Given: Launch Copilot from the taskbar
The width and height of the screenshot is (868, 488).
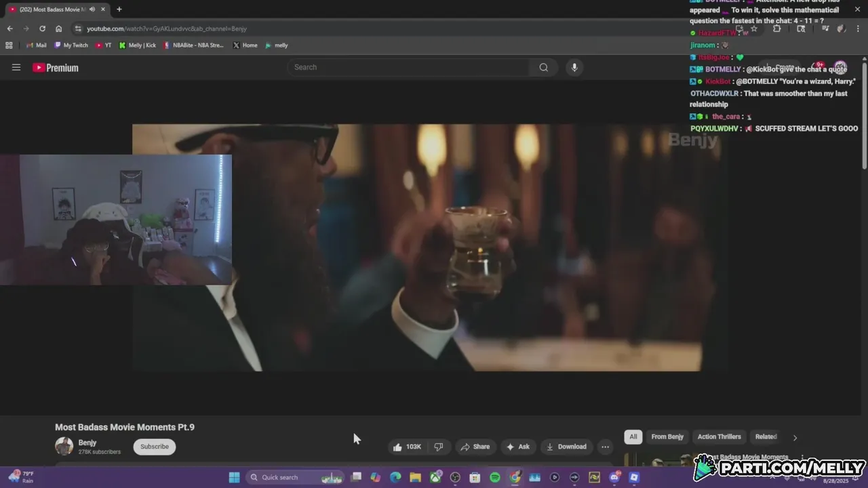Looking at the screenshot, I should tap(376, 477).
